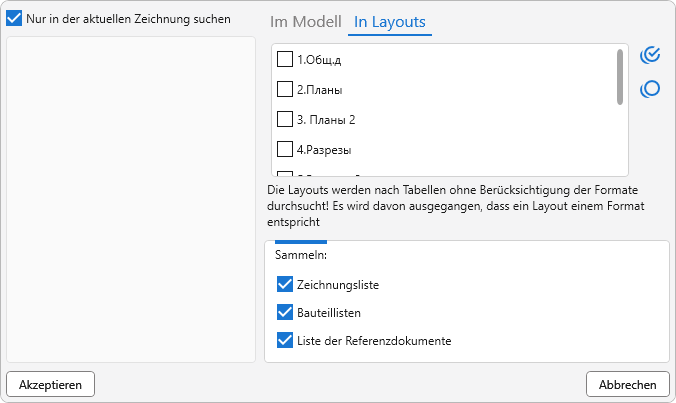676x403 pixels.
Task: Click inside the empty left drawing list panel
Action: 130,200
